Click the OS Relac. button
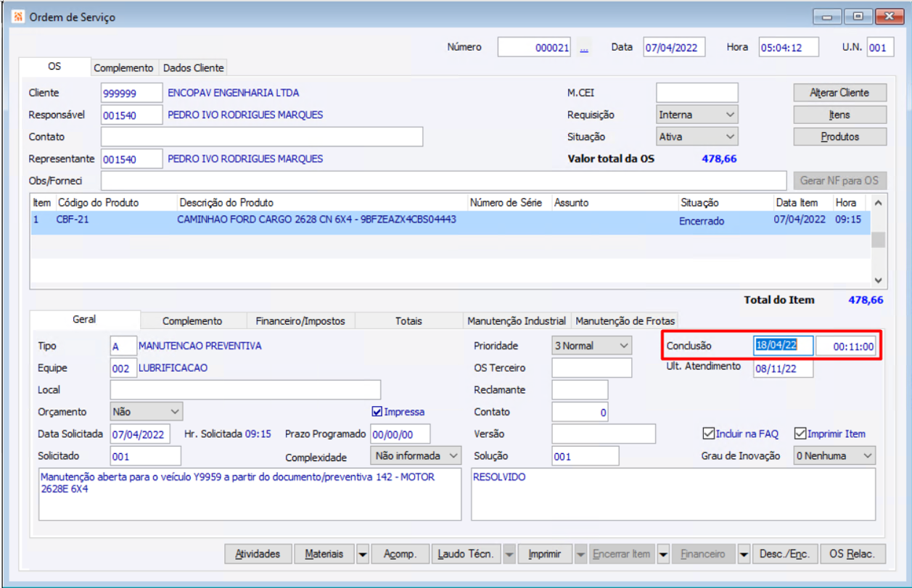 click(853, 554)
